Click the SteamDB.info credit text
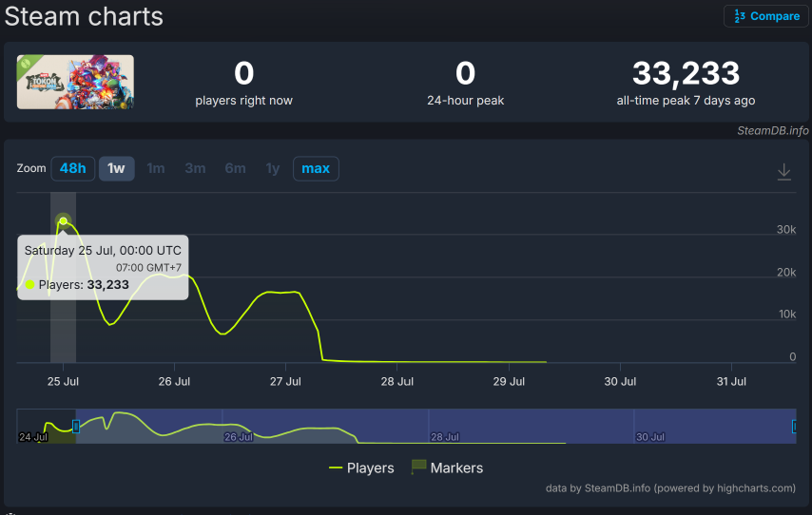812x515 pixels. (773, 130)
